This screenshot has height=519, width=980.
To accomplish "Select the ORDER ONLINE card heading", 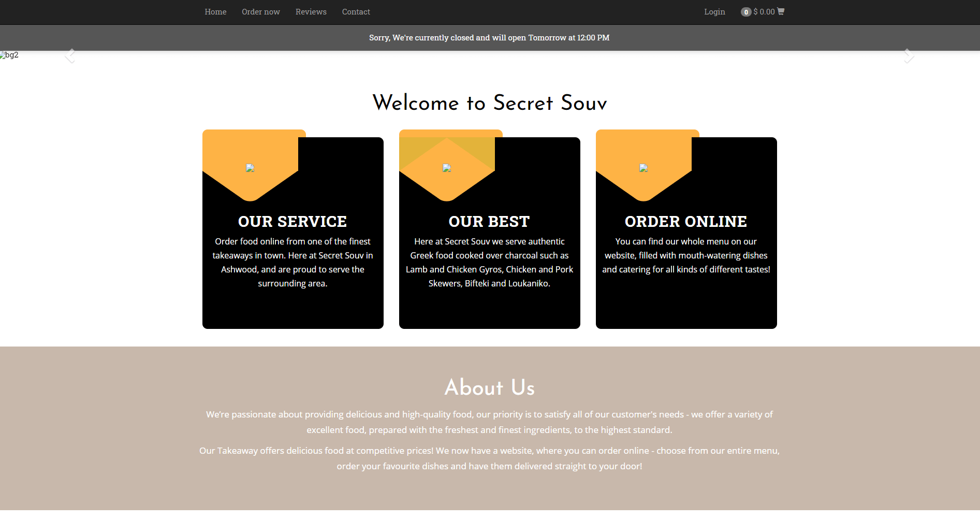I will (686, 222).
